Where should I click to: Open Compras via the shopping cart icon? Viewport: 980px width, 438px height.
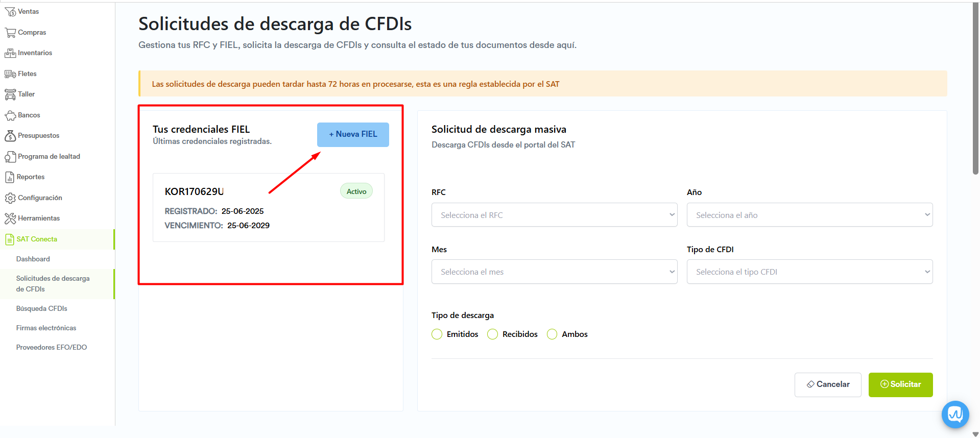click(10, 33)
